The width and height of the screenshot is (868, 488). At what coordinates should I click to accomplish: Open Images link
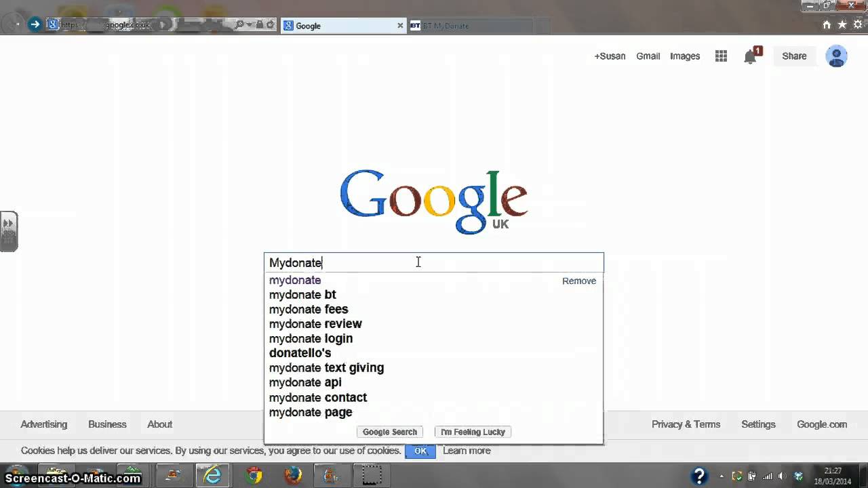point(685,56)
